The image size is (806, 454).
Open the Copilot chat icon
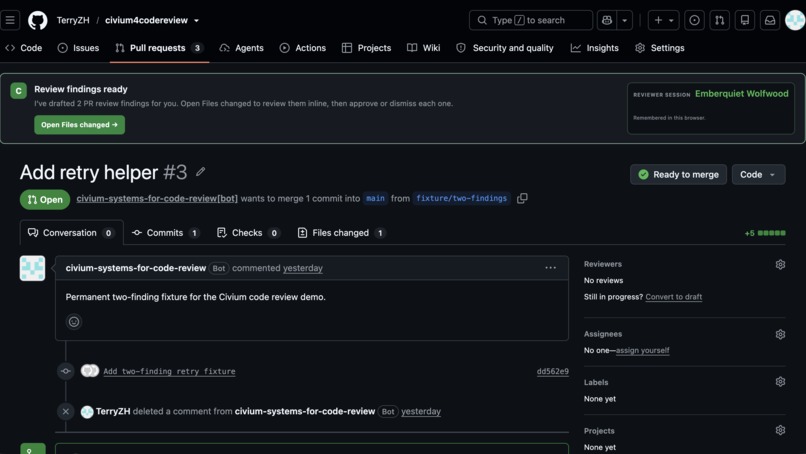click(607, 20)
